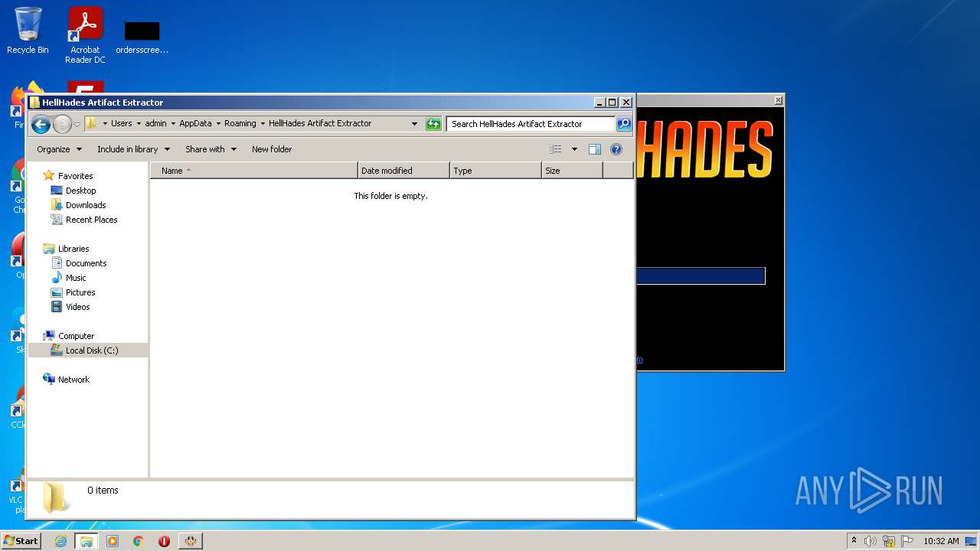Select Videos library in navigation pane
Viewport: 980px width, 551px height.
pos(77,306)
